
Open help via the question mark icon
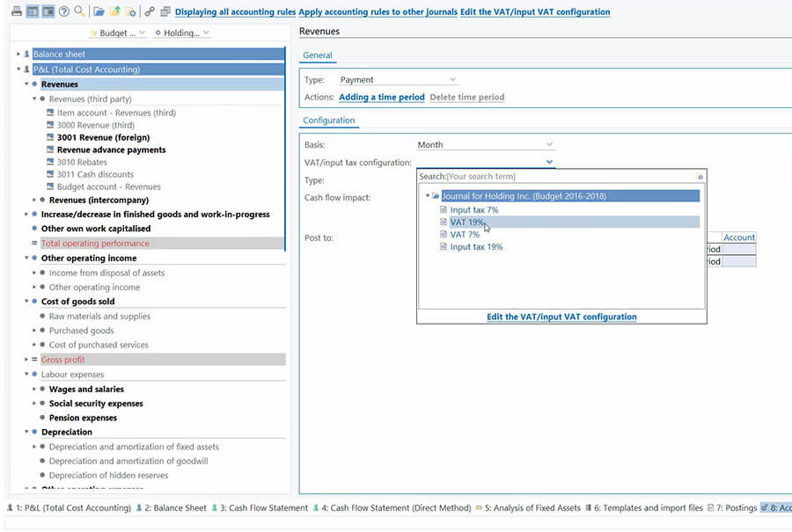click(x=63, y=11)
